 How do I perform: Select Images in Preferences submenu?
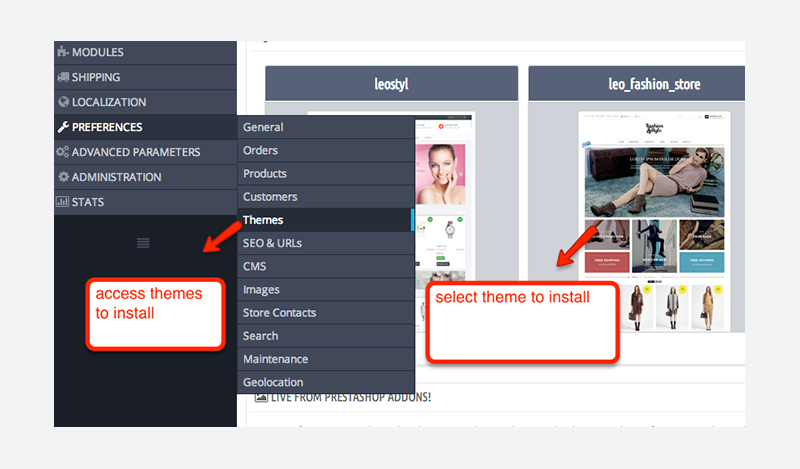[x=326, y=289]
